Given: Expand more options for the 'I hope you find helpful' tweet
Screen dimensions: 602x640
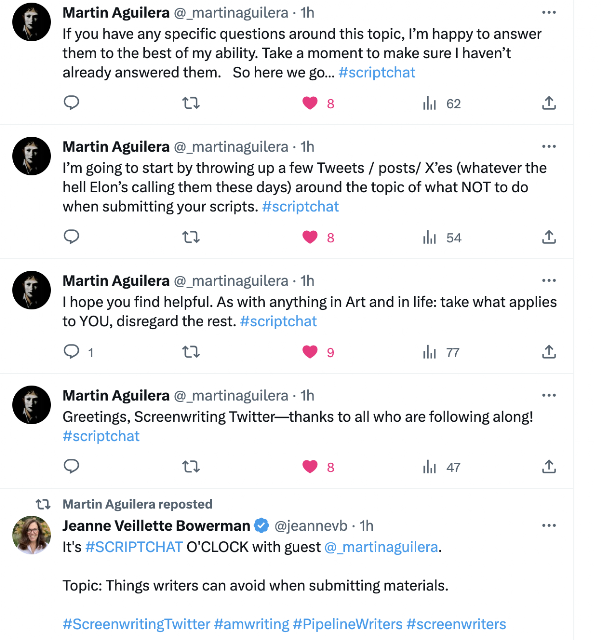Looking at the screenshot, I should point(549,280).
